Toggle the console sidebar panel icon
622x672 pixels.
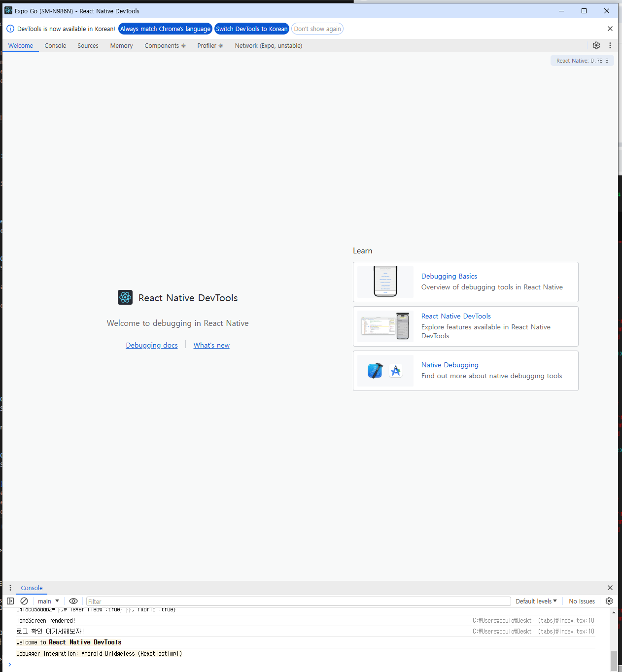10,601
